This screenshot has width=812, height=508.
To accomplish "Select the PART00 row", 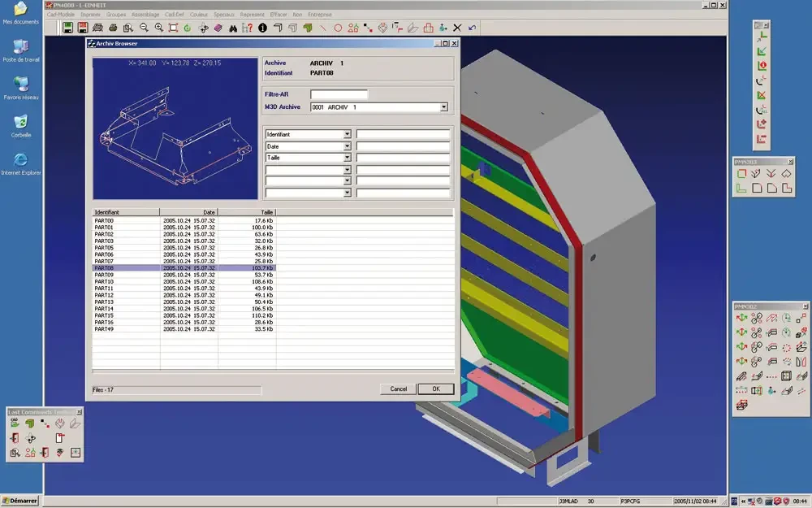I will 184,221.
